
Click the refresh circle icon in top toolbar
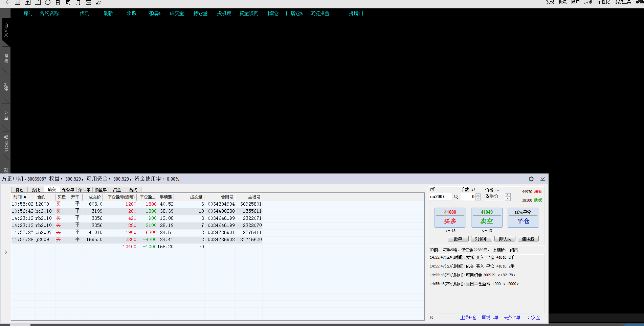[x=48, y=2]
